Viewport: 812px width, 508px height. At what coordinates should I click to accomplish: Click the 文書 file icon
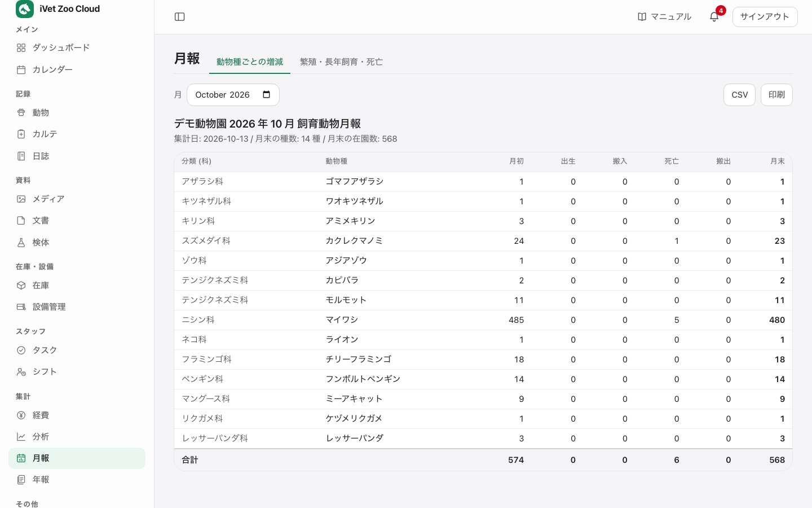(21, 220)
